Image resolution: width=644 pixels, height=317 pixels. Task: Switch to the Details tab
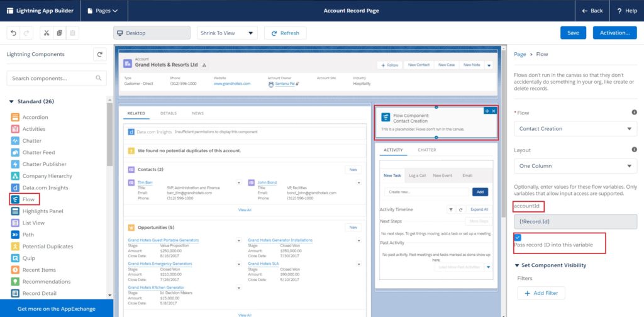[168, 113]
